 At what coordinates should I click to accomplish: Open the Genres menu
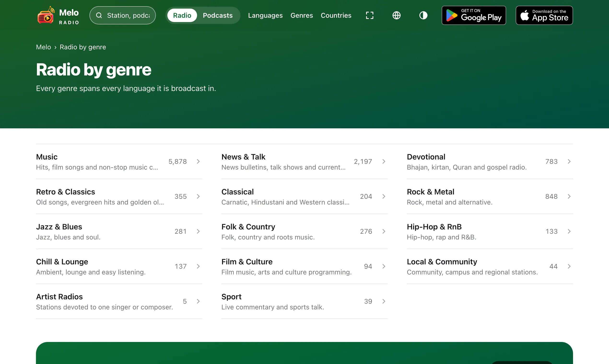(x=302, y=16)
